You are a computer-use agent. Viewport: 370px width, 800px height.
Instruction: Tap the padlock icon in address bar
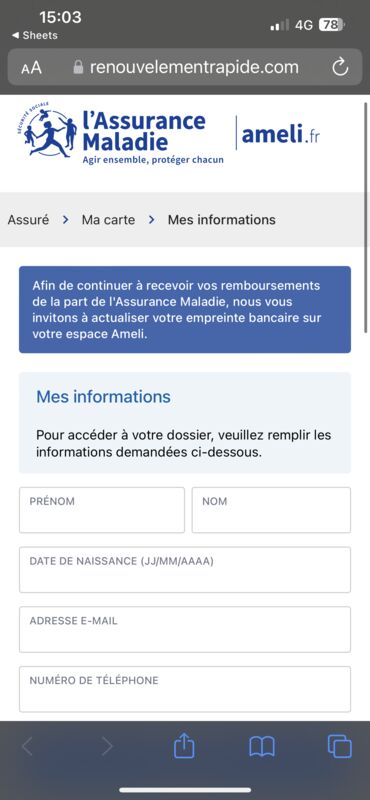pos(78,67)
